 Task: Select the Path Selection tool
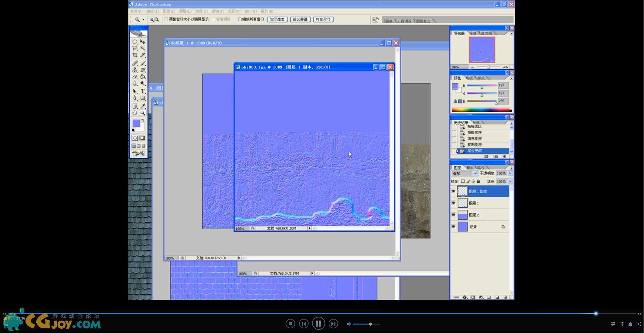point(135,91)
